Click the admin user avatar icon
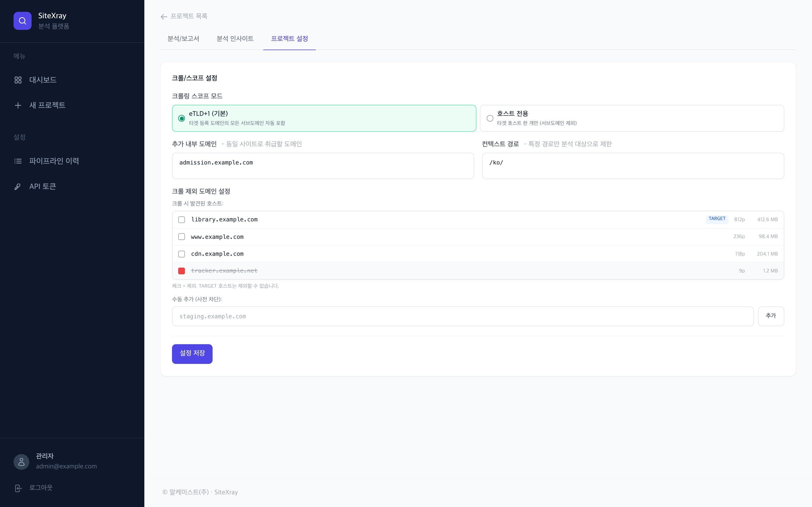The width and height of the screenshot is (812, 507). [x=21, y=461]
